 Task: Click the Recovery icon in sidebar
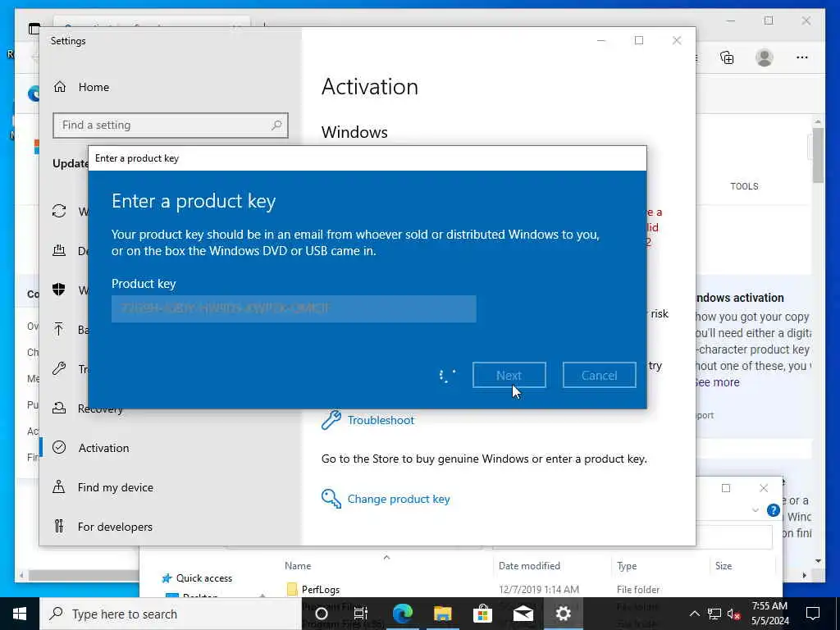pyautogui.click(x=59, y=409)
